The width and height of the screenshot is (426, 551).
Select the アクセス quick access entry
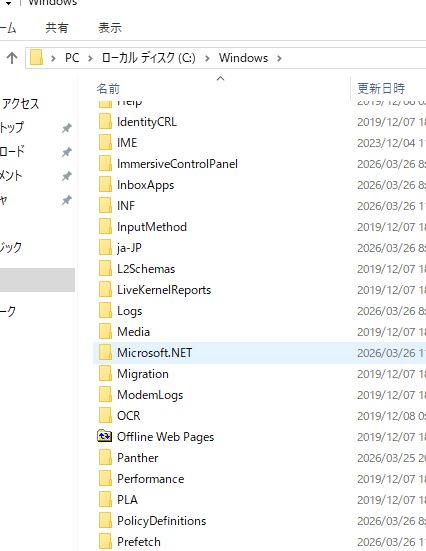(20, 104)
